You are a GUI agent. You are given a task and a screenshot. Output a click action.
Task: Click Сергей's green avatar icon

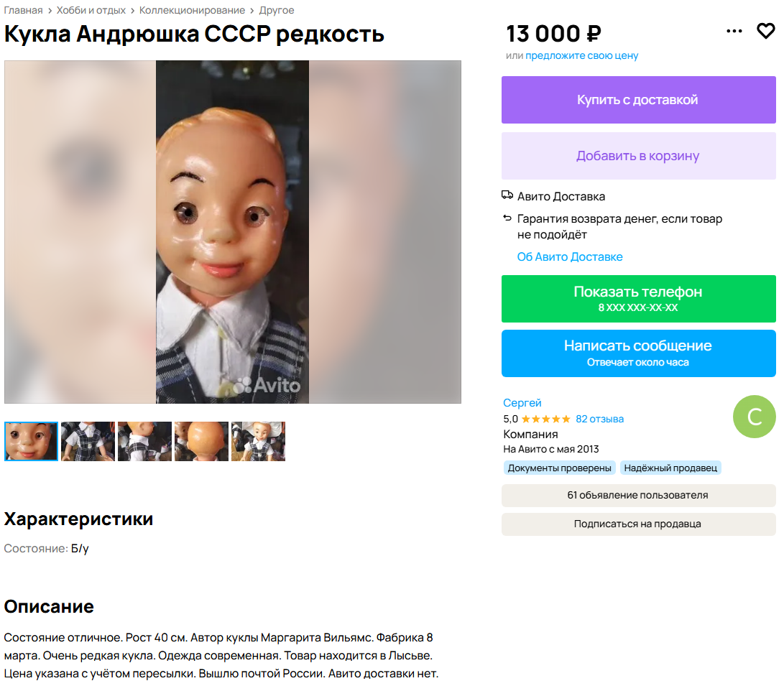point(754,417)
